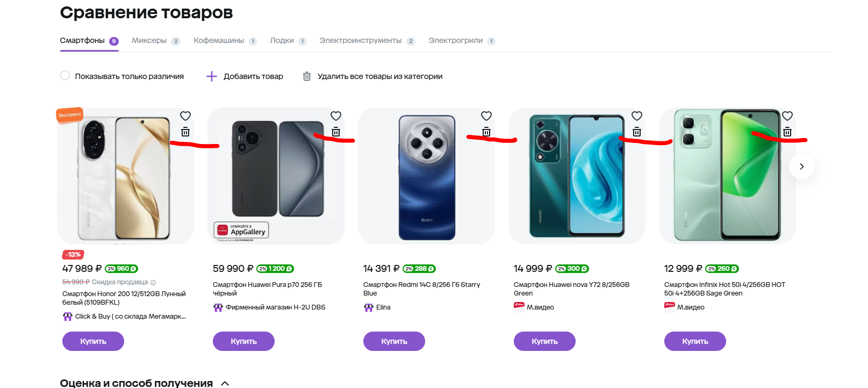Image resolution: width=868 pixels, height=388 pixels.
Task: Open the Электроинструменты tab
Action: [x=361, y=41]
